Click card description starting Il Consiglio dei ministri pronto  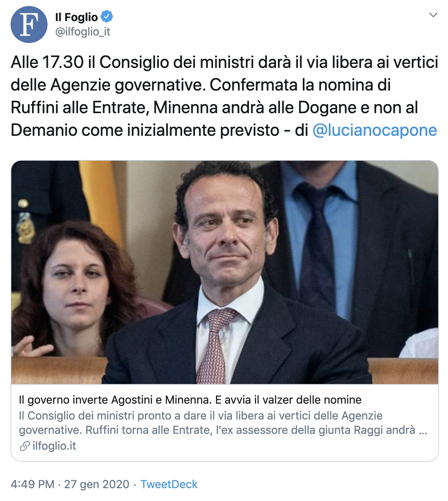click(x=223, y=423)
